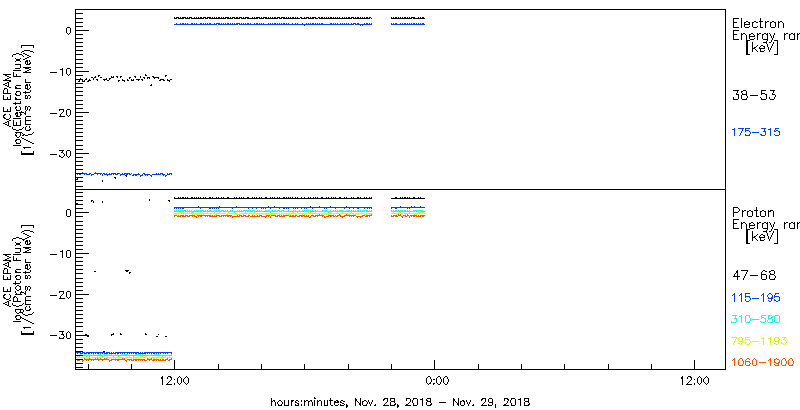Click the -10 tick label on proton plot

point(63,253)
